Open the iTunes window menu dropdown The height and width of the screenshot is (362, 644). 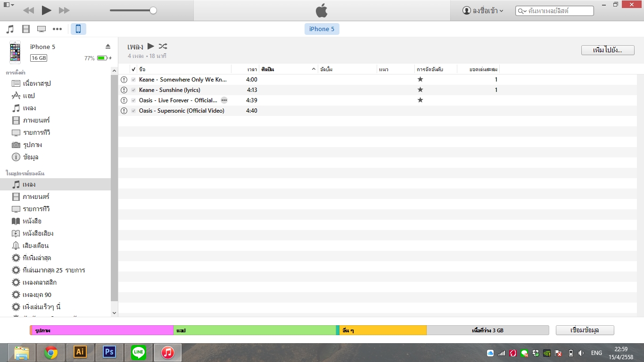tap(8, 5)
